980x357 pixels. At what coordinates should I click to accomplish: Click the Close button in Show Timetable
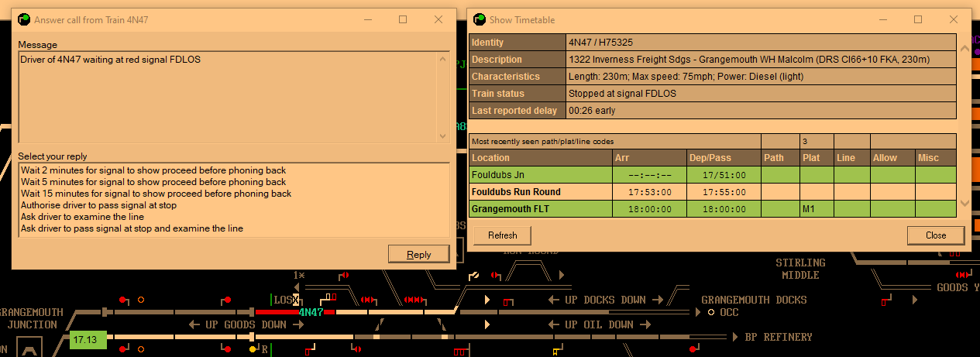(x=936, y=235)
